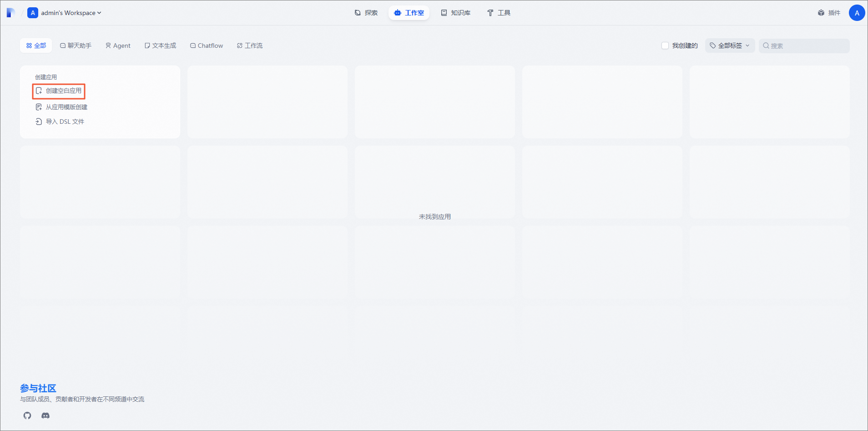Filter apps by Chatflow
868x431 pixels.
tap(207, 46)
